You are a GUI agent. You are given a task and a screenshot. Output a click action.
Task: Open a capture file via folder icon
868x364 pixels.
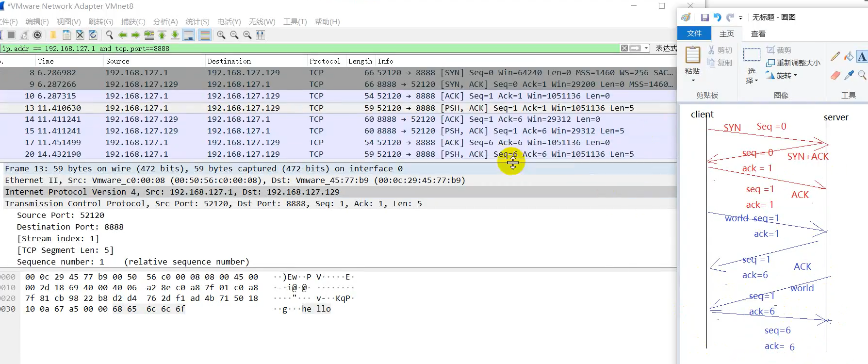coord(53,35)
